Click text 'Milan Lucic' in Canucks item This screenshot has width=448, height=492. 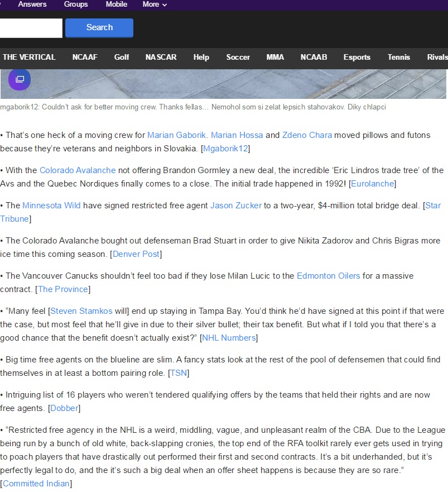249,276
